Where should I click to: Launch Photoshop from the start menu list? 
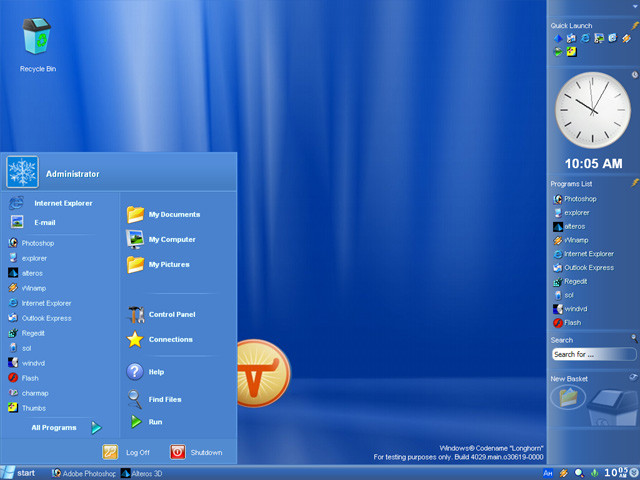pos(31,243)
